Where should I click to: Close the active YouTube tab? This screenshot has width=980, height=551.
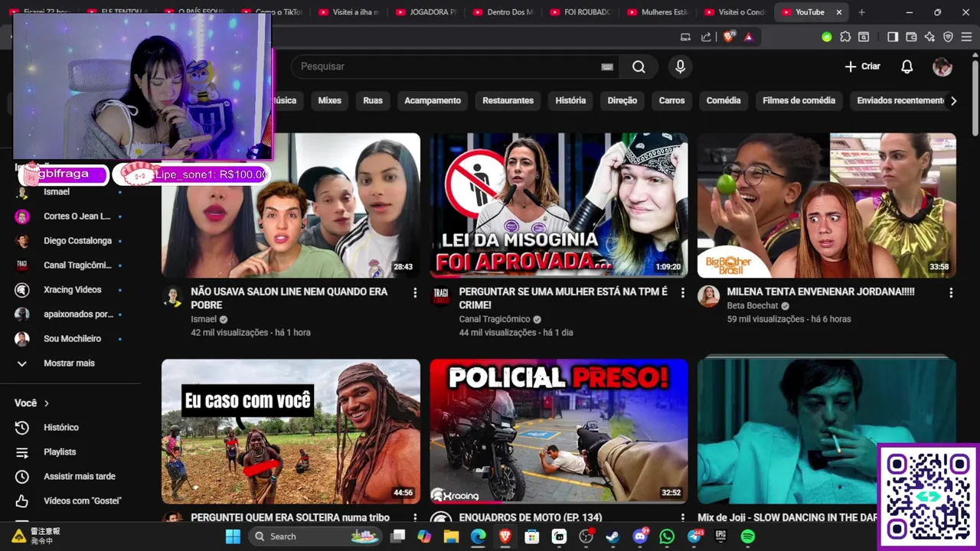click(x=839, y=12)
